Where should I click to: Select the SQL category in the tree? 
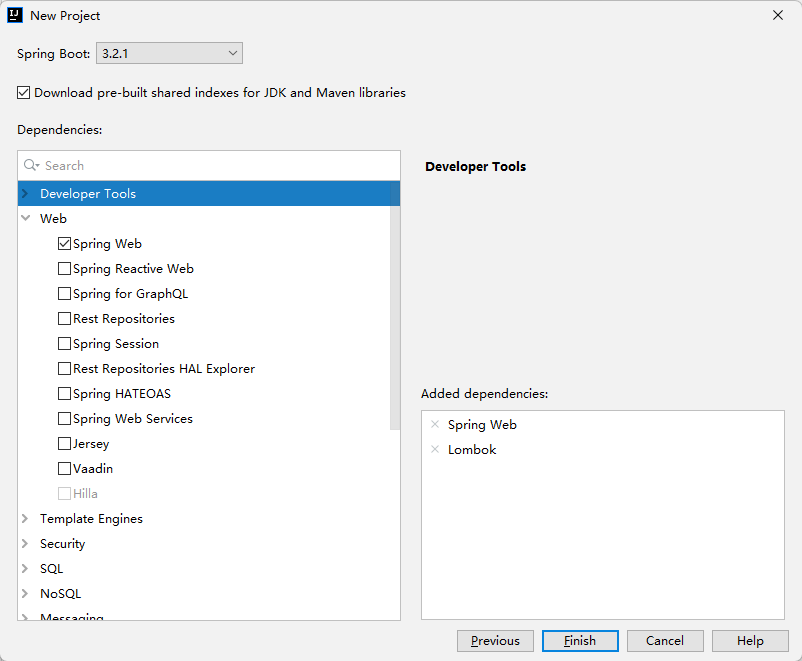[51, 569]
